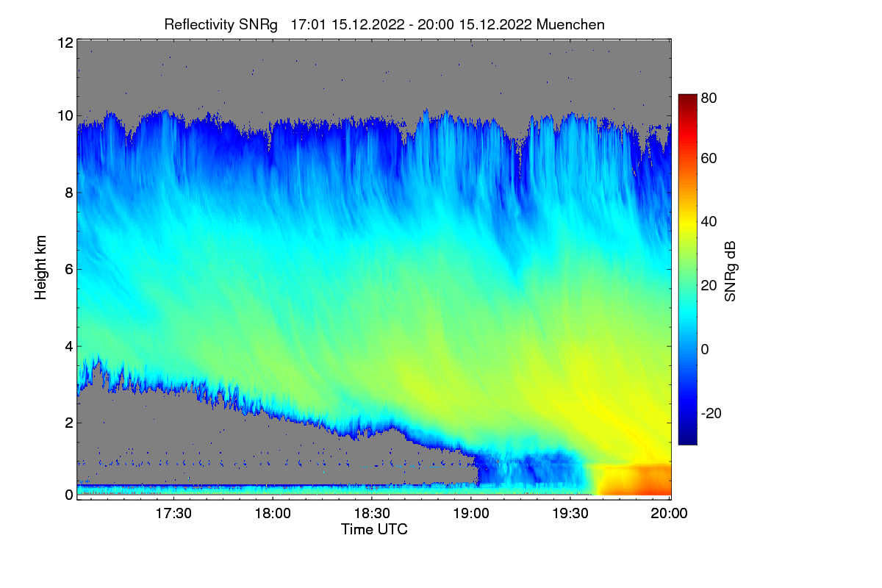This screenshot has width=882, height=588.
Task: Click the 19:00 time tick label
Action: pyautogui.click(x=471, y=514)
